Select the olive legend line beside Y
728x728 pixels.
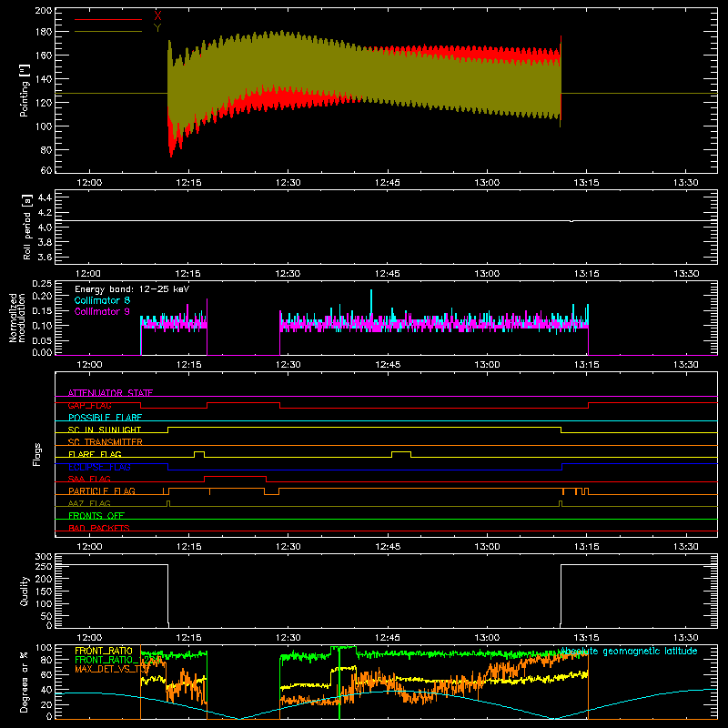point(108,31)
